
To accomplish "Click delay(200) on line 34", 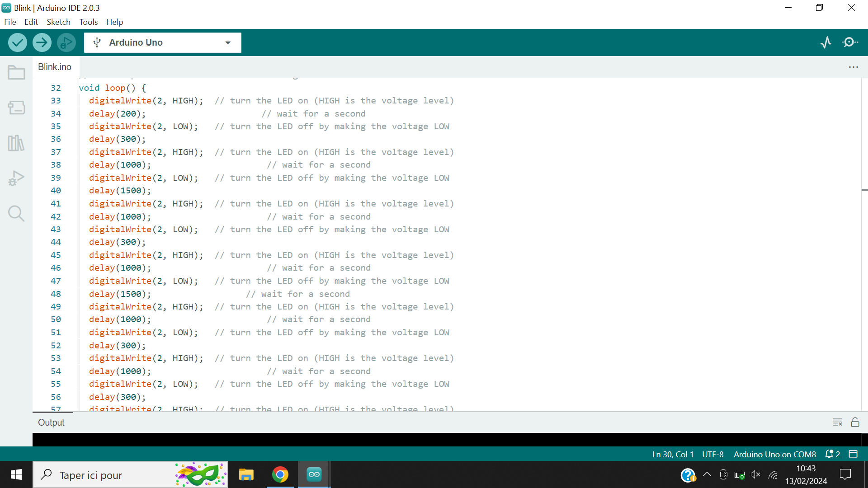I will click(x=118, y=113).
